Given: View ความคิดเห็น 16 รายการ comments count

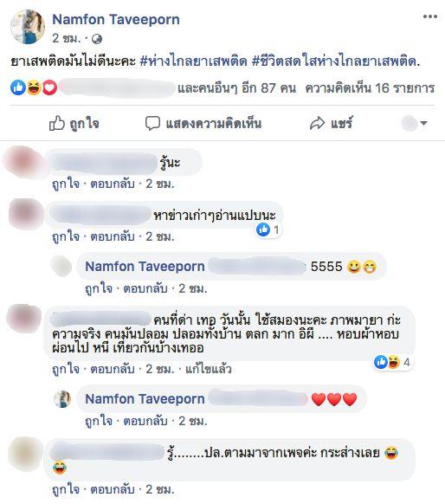Looking at the screenshot, I should coord(370,87).
